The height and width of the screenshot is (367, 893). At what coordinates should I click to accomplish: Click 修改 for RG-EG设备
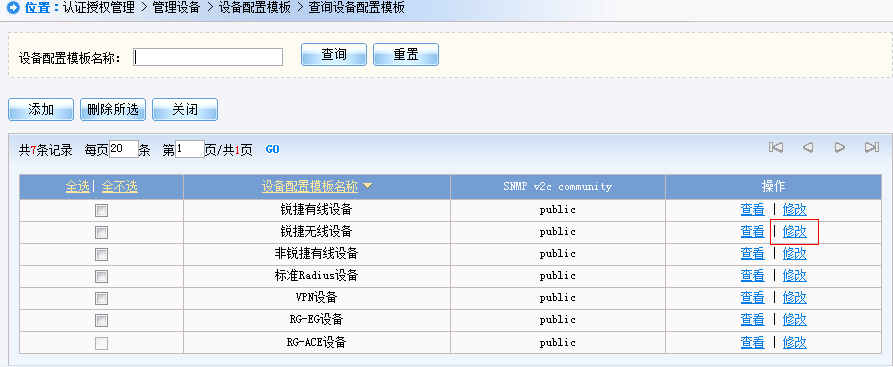pos(795,320)
